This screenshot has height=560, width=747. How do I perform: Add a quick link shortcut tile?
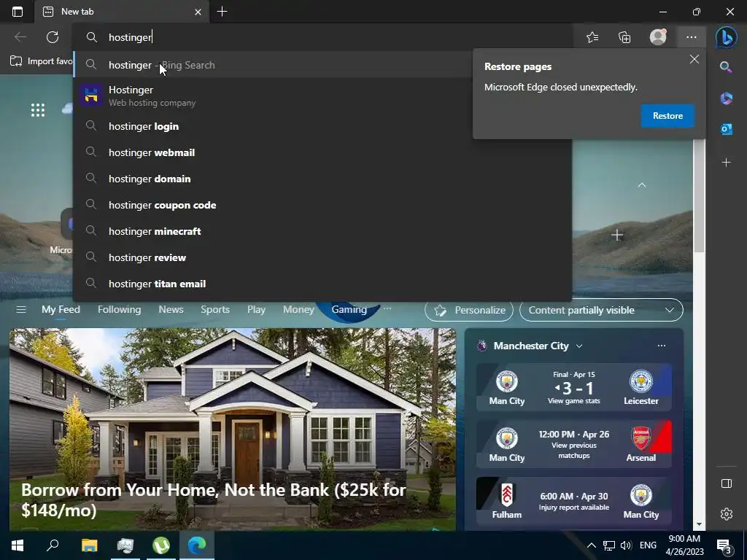[x=617, y=235]
